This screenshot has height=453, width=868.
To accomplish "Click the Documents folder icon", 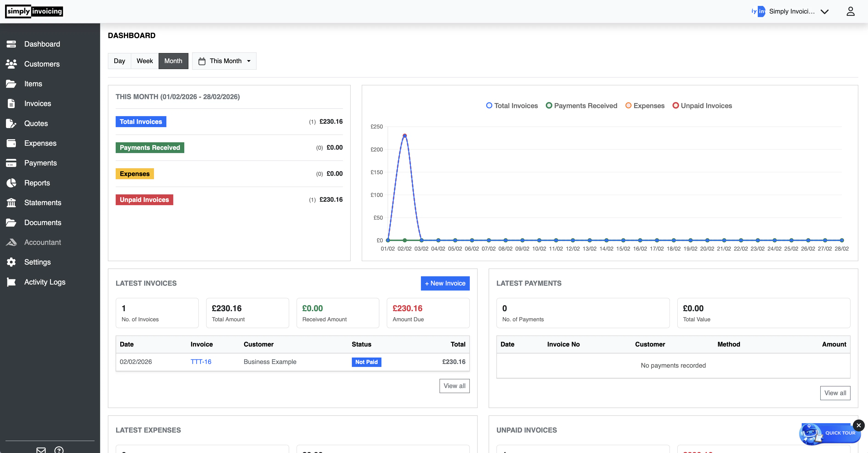I will point(11,223).
